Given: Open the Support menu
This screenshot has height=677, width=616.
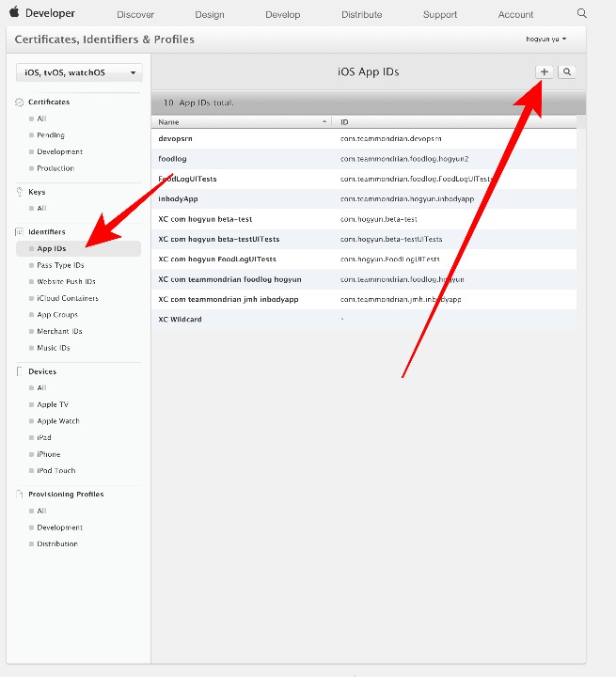Looking at the screenshot, I should (440, 15).
